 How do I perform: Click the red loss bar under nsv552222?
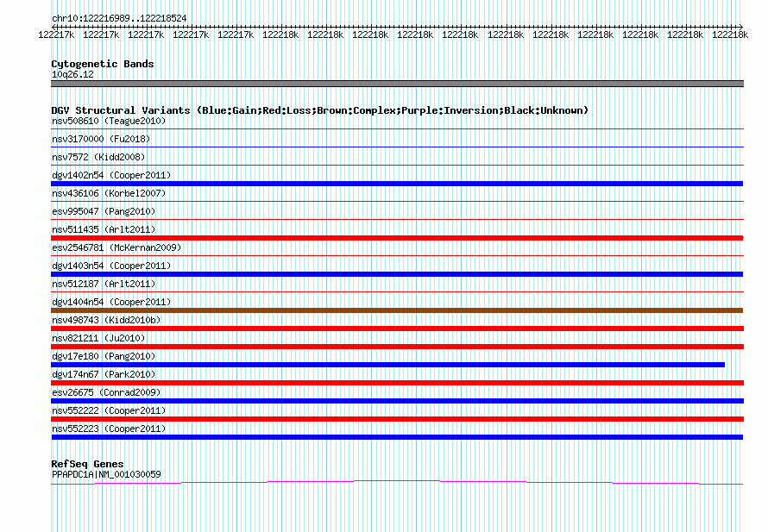(397, 419)
